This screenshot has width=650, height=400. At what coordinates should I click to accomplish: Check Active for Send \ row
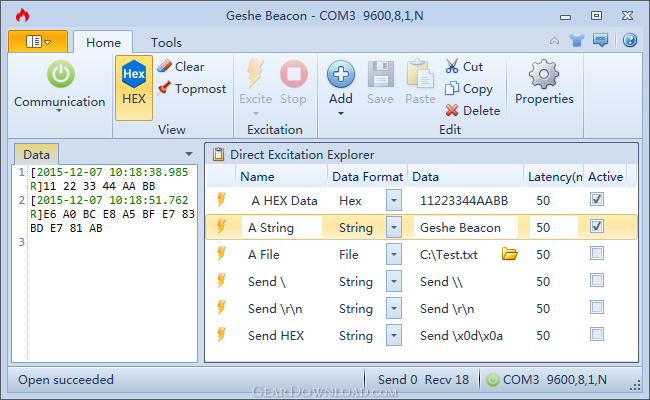[597, 280]
